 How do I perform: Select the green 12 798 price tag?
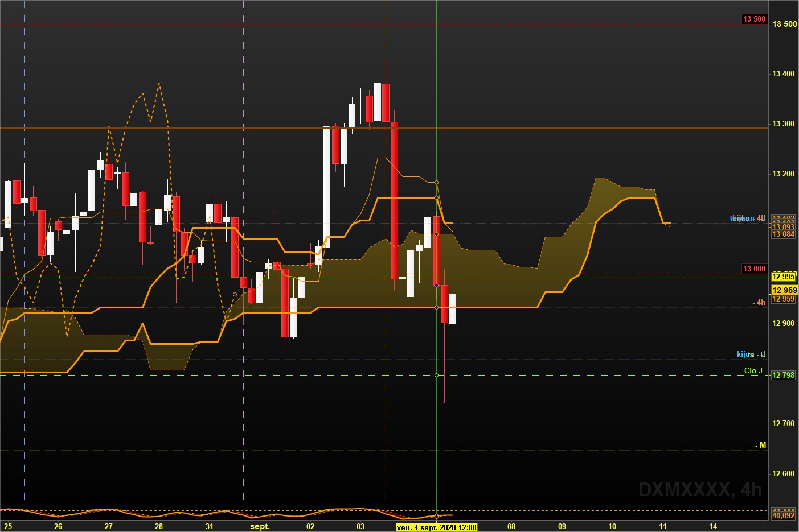click(783, 375)
